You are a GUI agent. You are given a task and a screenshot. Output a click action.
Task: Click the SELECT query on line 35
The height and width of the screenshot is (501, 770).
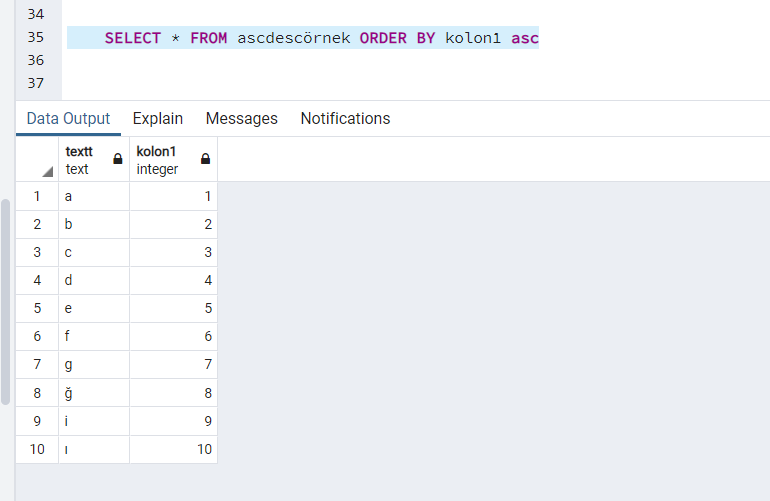tap(321, 38)
